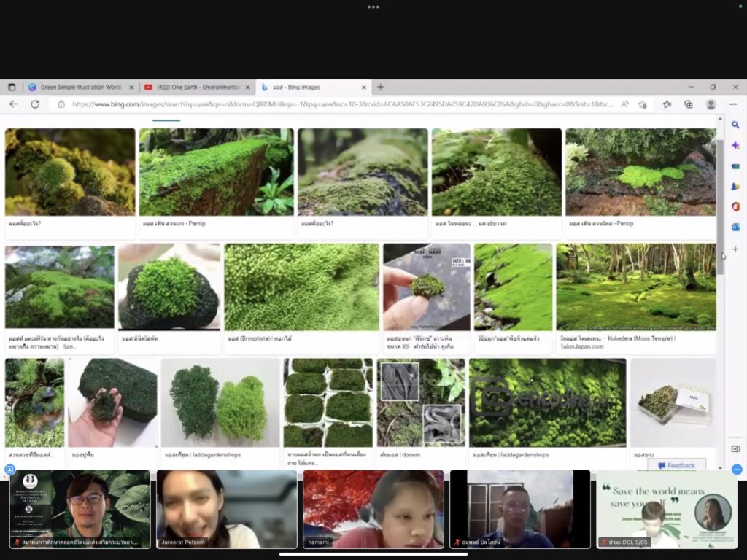Open the Outlook sidebar icon

point(735,227)
